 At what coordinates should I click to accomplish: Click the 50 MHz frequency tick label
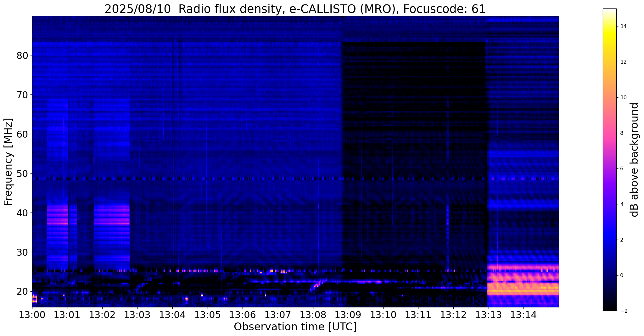pyautogui.click(x=22, y=174)
